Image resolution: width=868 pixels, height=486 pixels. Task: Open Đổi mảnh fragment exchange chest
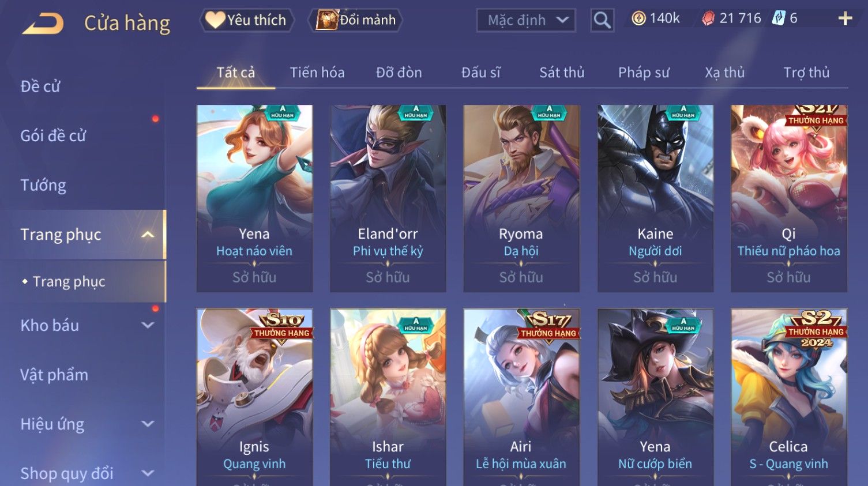(356, 20)
